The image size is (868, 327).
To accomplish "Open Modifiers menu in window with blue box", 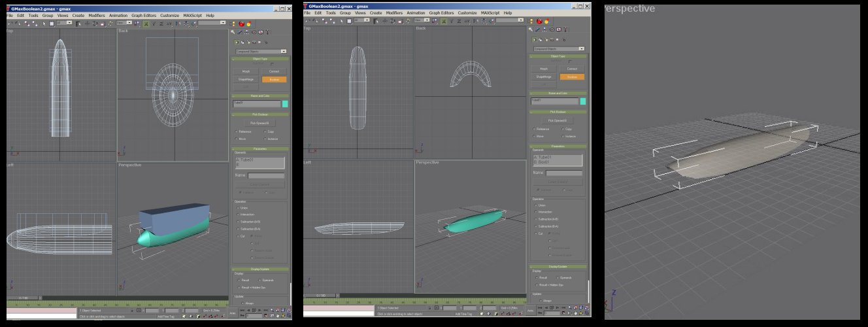I will pyautogui.click(x=96, y=15).
